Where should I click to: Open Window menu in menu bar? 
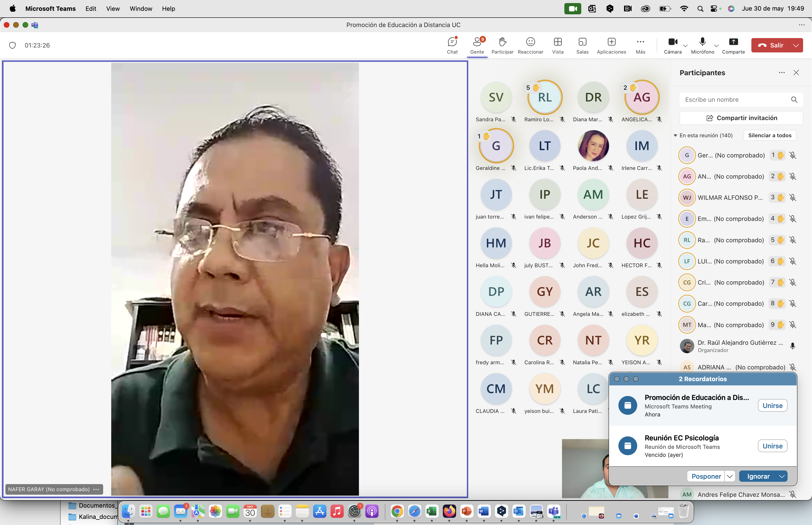[141, 8]
